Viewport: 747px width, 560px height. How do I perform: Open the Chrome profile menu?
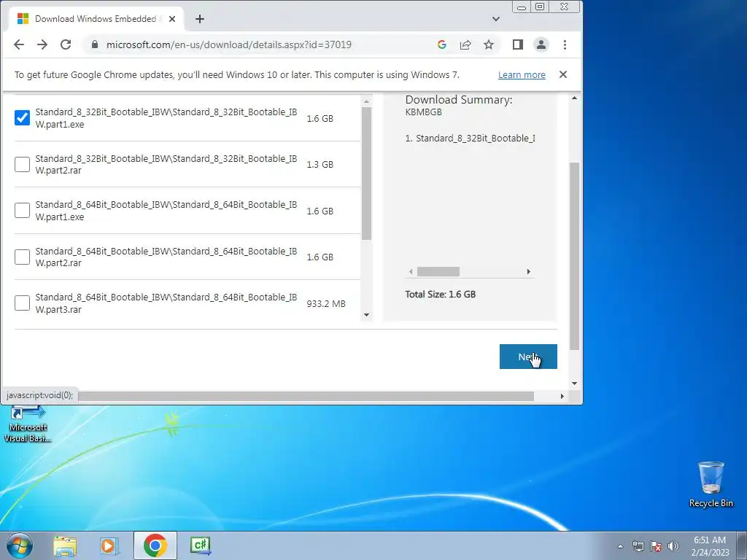point(541,44)
